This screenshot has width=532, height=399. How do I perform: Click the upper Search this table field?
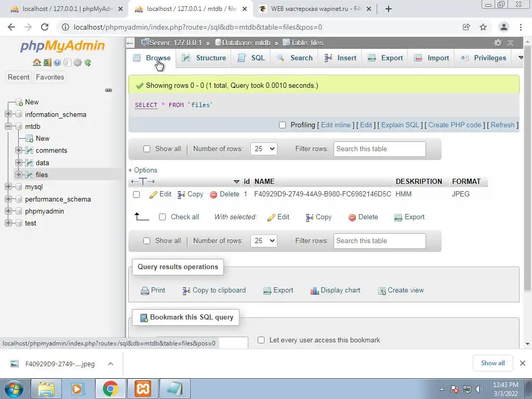pyautogui.click(x=379, y=149)
